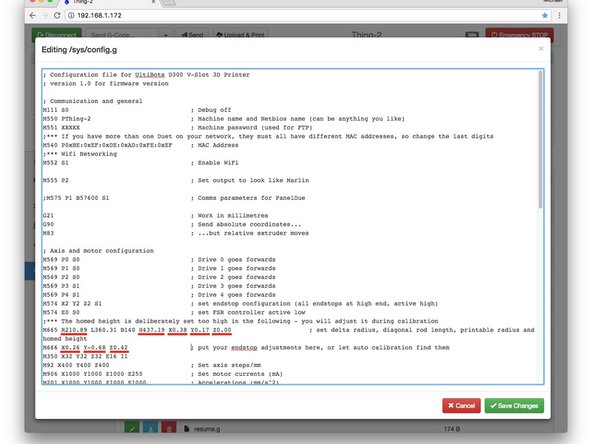Click the M569 P0 S0 line

tap(159, 260)
